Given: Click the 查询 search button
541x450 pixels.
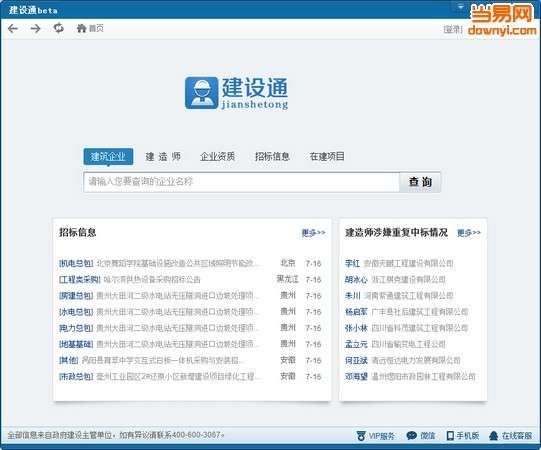Looking at the screenshot, I should point(420,182).
